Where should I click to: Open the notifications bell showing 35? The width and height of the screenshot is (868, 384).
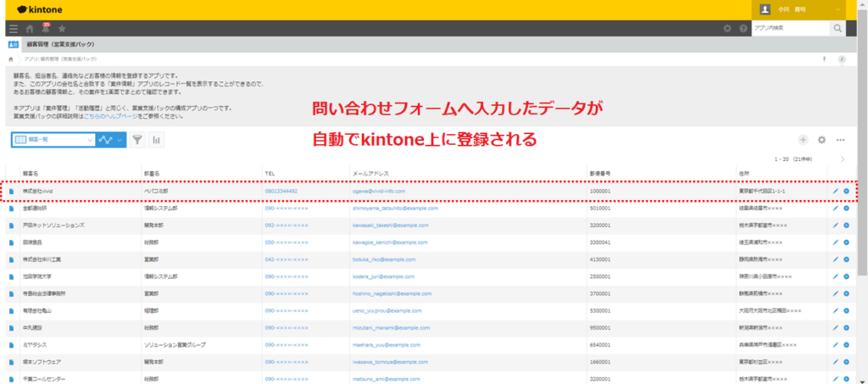(46, 28)
